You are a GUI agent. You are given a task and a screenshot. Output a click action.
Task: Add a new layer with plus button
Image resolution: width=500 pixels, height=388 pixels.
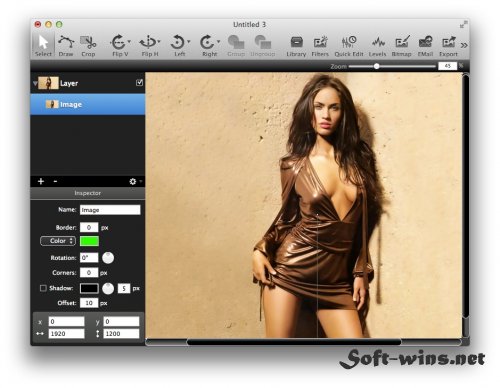point(41,181)
